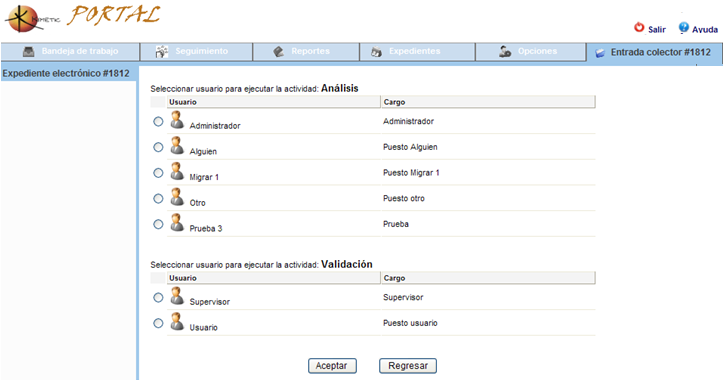Click the Otro user avatar icon

[x=177, y=196]
